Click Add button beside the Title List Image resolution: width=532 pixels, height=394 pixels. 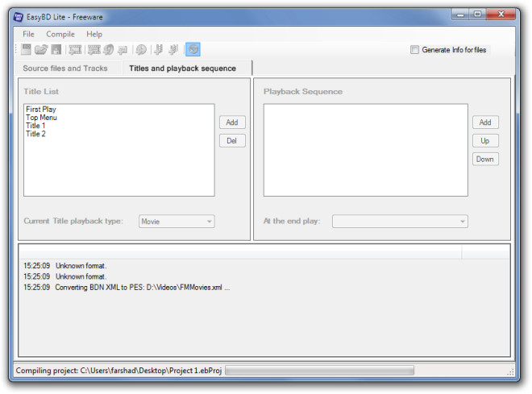(x=232, y=122)
